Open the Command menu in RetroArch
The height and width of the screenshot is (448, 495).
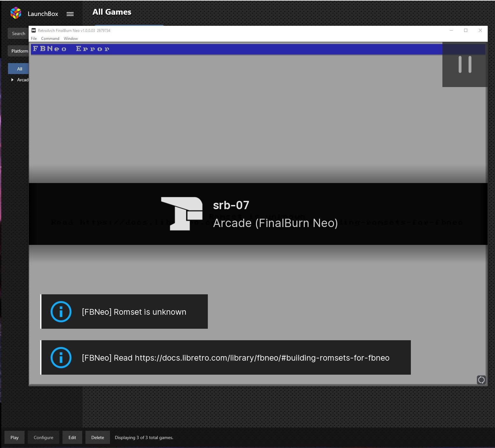point(50,39)
